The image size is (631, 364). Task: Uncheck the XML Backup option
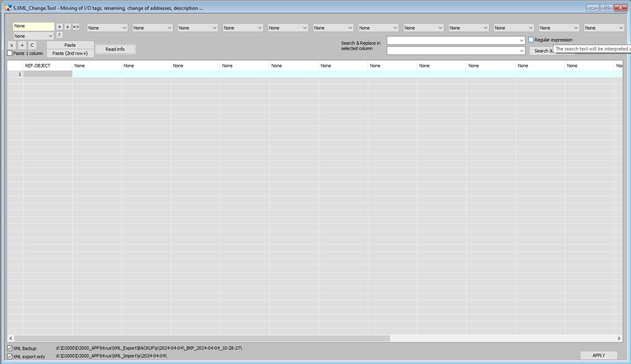pyautogui.click(x=10, y=348)
